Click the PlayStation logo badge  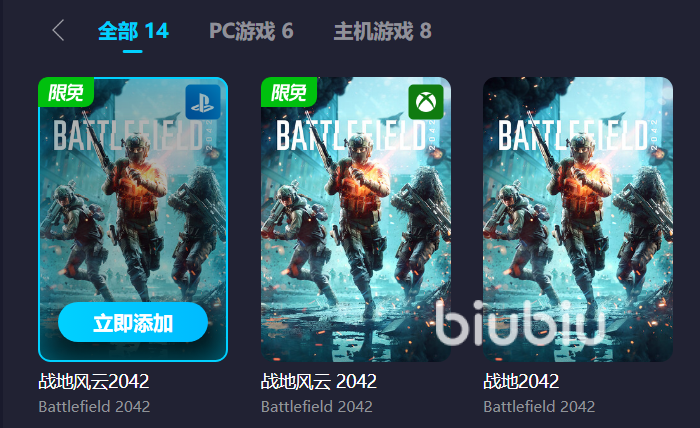click(x=203, y=102)
